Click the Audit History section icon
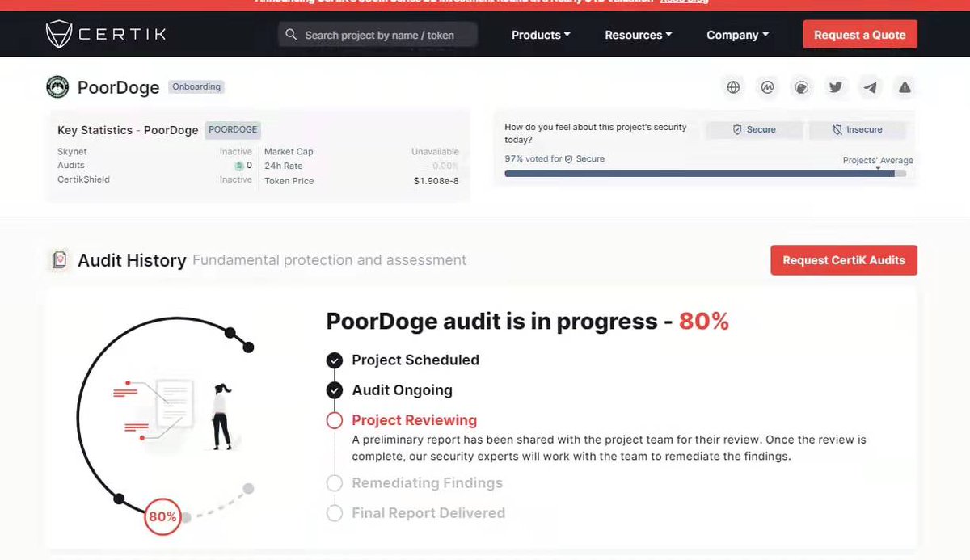 (58, 260)
